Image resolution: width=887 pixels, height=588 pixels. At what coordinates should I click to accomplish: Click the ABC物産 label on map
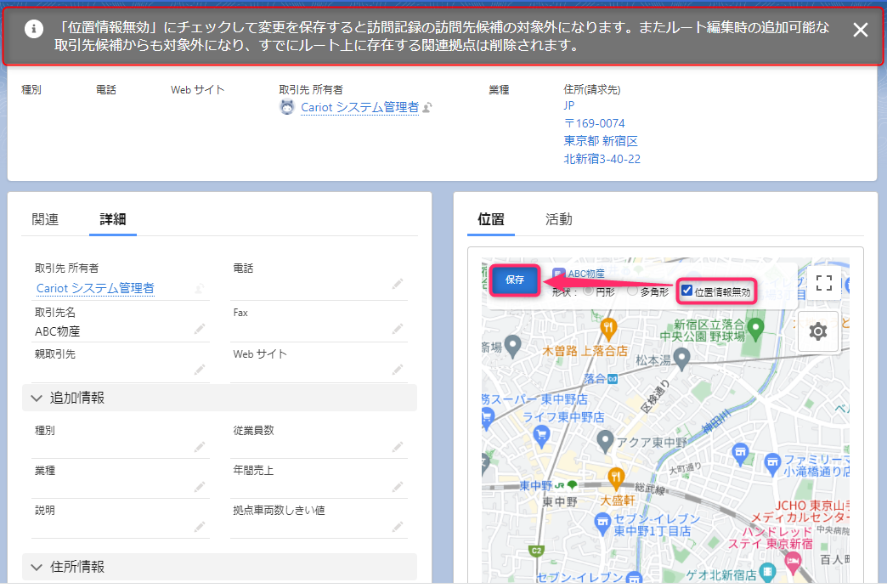coord(586,274)
